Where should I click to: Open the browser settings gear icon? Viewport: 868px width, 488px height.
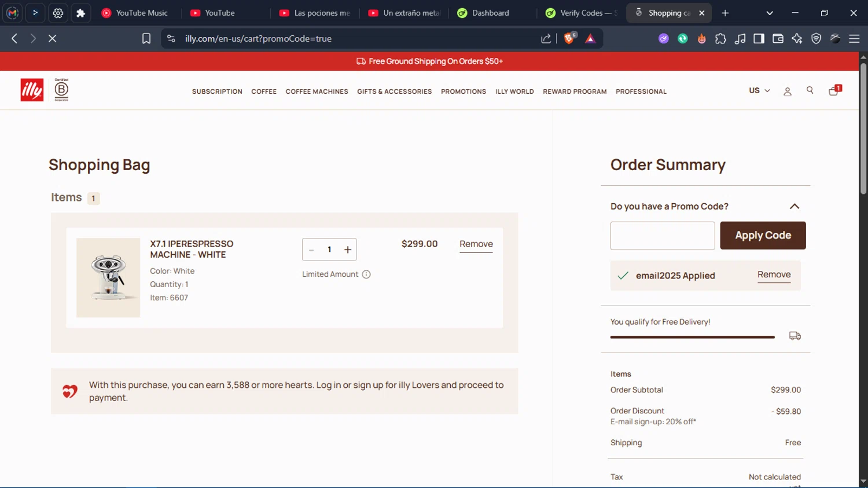(x=58, y=13)
